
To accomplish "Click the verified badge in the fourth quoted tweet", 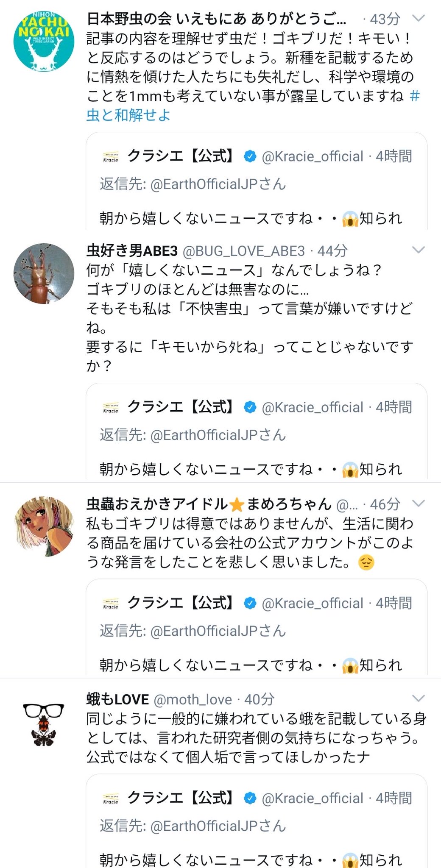I will (x=250, y=798).
